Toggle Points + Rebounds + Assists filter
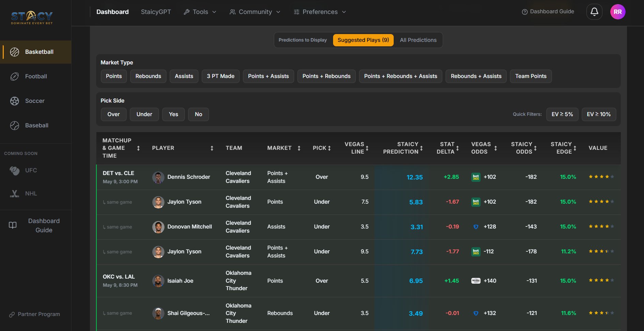Screen dimensions: 644x331 (x=400, y=76)
